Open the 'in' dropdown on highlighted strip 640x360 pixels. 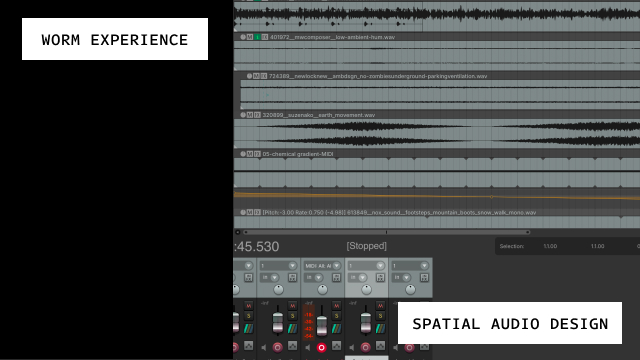coord(358,278)
